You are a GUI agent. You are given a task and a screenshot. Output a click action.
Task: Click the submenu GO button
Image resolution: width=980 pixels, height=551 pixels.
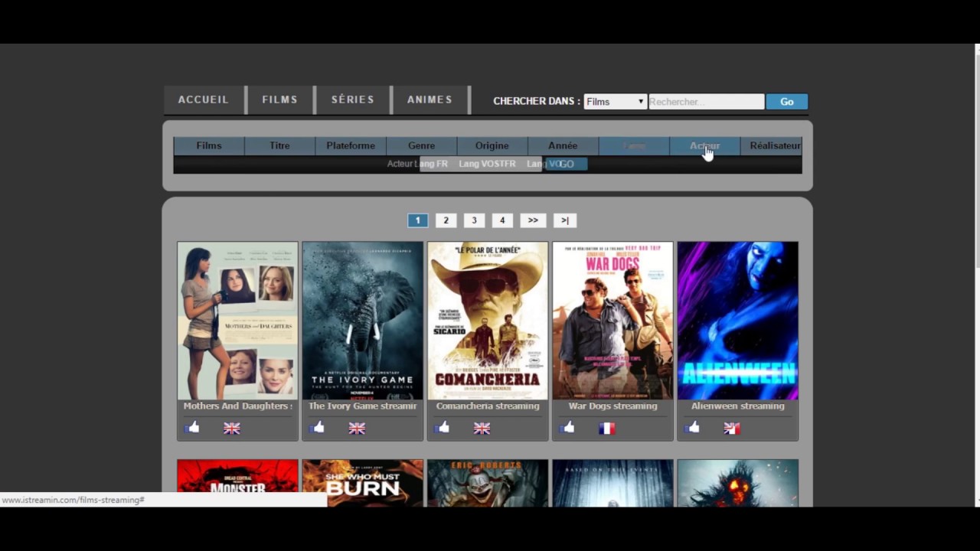[x=566, y=164]
